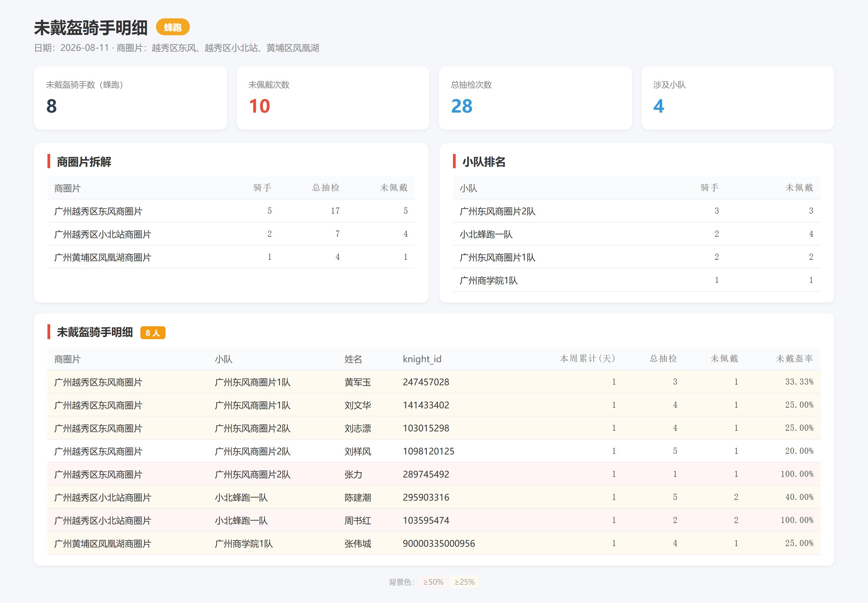Click the 商圈片拆解 section heading
The image size is (868, 603).
point(84,162)
